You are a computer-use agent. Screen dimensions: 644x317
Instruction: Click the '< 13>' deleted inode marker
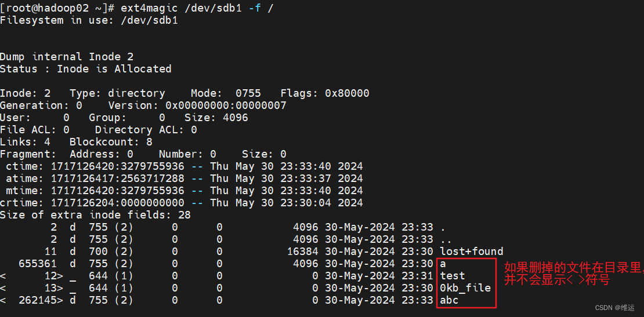pos(32,288)
